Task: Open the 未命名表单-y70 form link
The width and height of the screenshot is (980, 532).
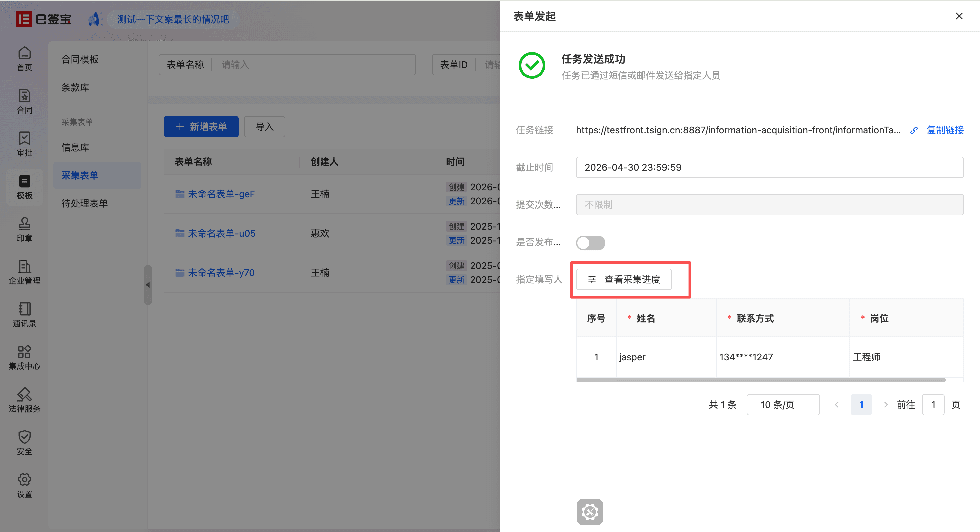Action: tap(221, 272)
